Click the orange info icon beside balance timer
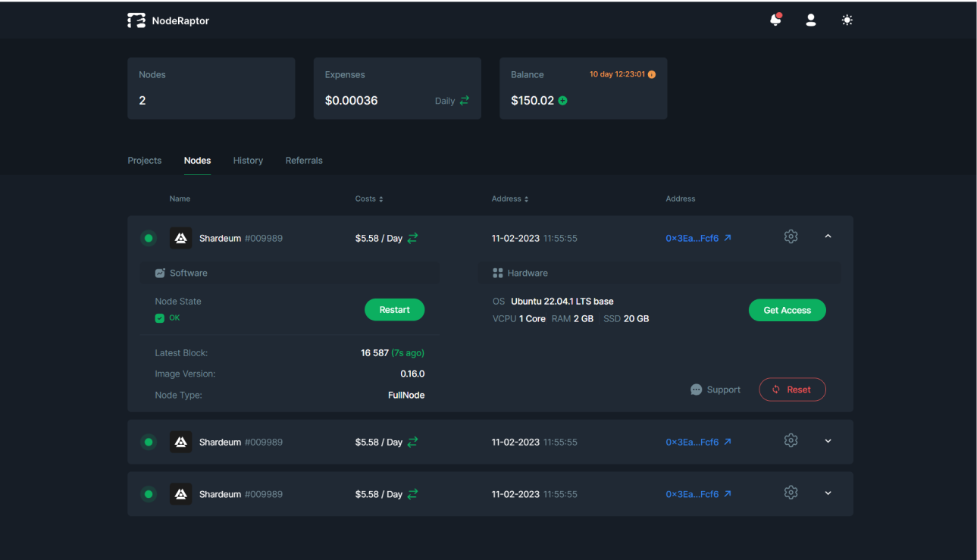 [652, 74]
